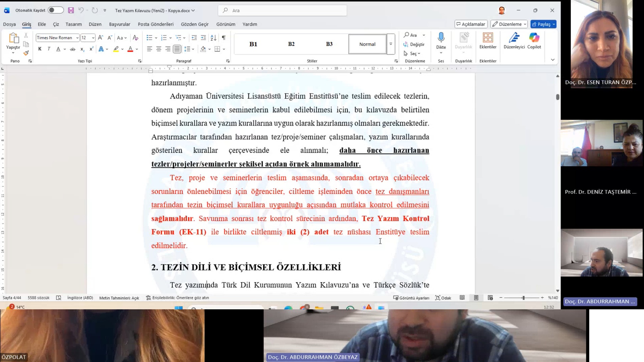
Task: Open the Ekle ribbon tab
Action: pos(42,24)
